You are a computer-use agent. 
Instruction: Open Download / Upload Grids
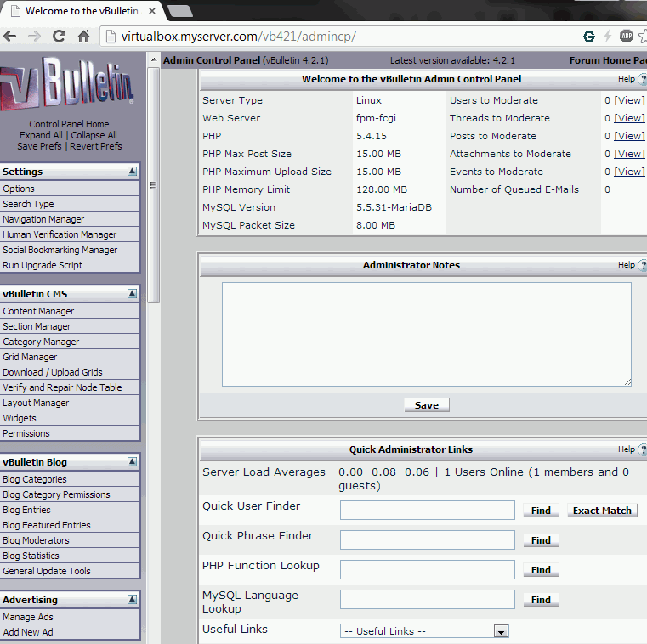70,372
